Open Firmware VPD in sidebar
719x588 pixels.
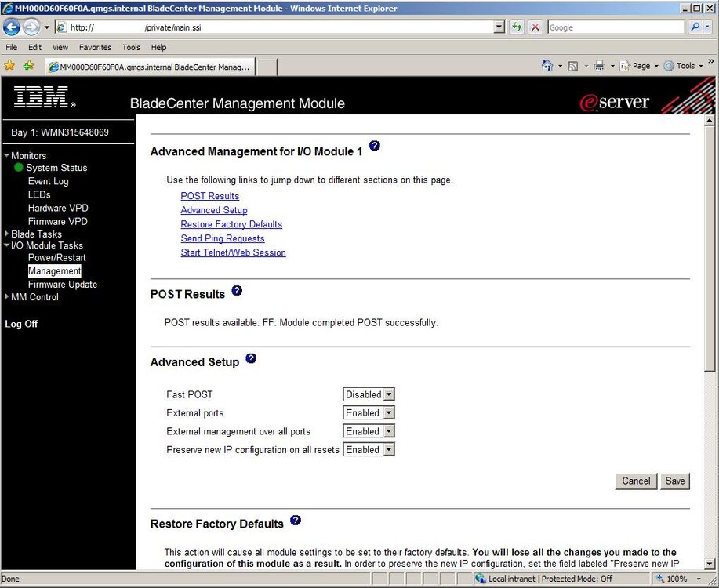coord(57,221)
